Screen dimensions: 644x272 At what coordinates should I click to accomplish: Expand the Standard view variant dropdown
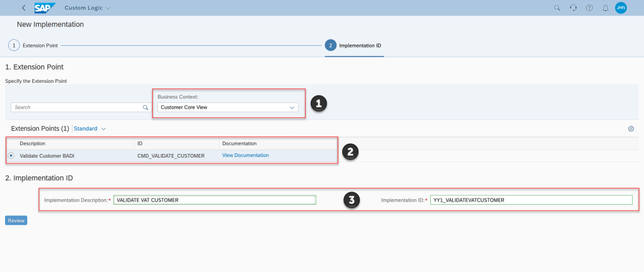click(x=90, y=129)
